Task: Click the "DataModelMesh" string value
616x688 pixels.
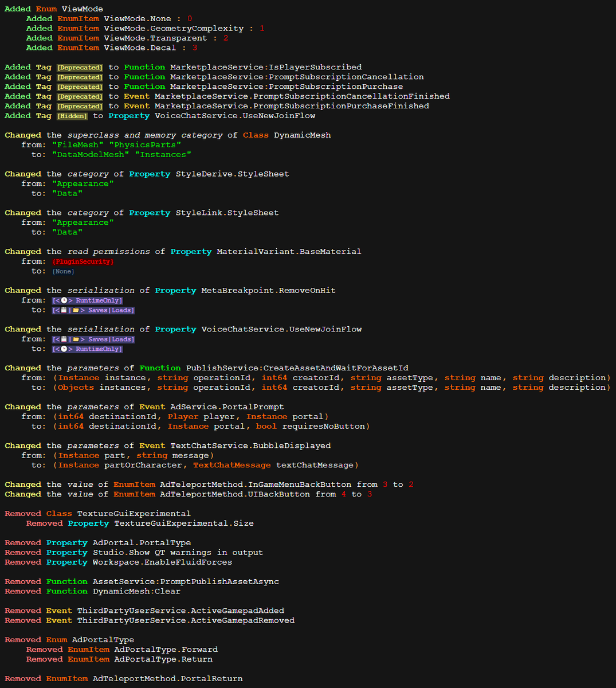Action: pos(91,155)
